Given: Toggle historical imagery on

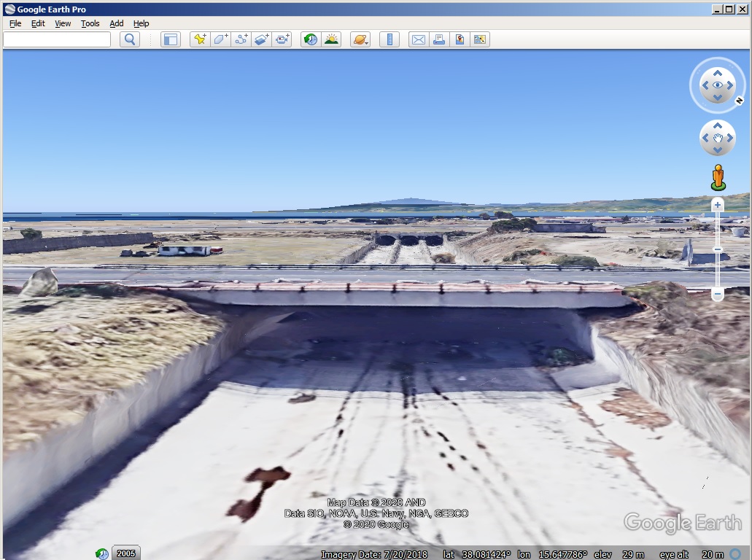Looking at the screenshot, I should tap(309, 39).
